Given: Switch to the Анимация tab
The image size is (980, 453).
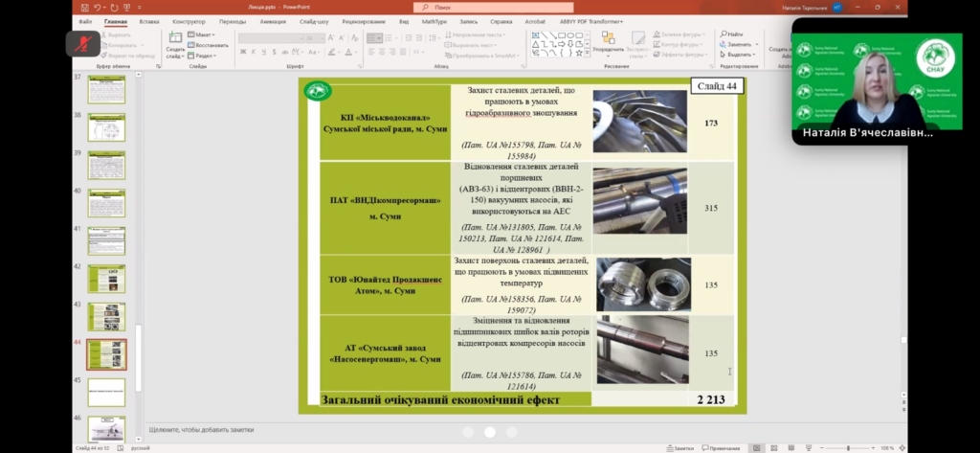Looking at the screenshot, I should coord(271,20).
